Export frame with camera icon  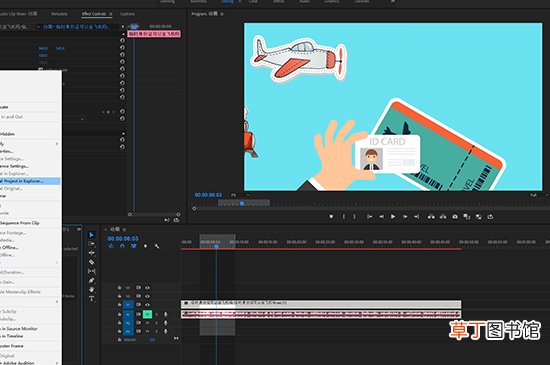click(455, 217)
